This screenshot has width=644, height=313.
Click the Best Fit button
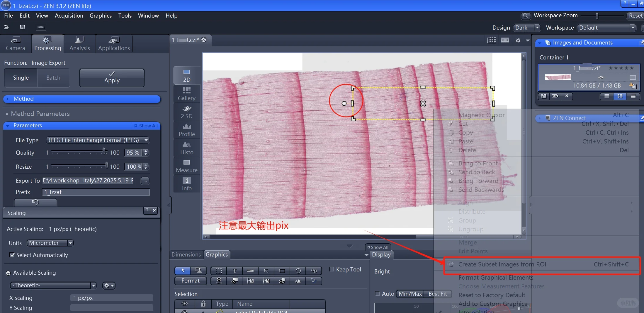438,294
